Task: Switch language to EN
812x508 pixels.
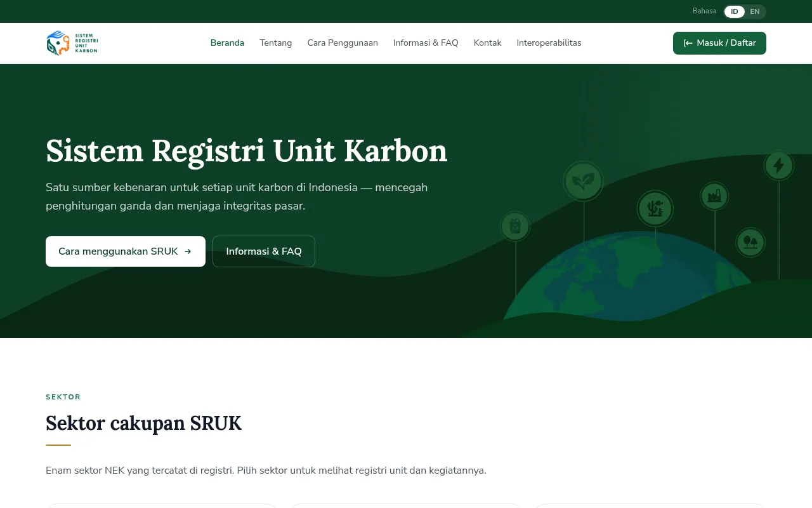Action: (x=755, y=11)
